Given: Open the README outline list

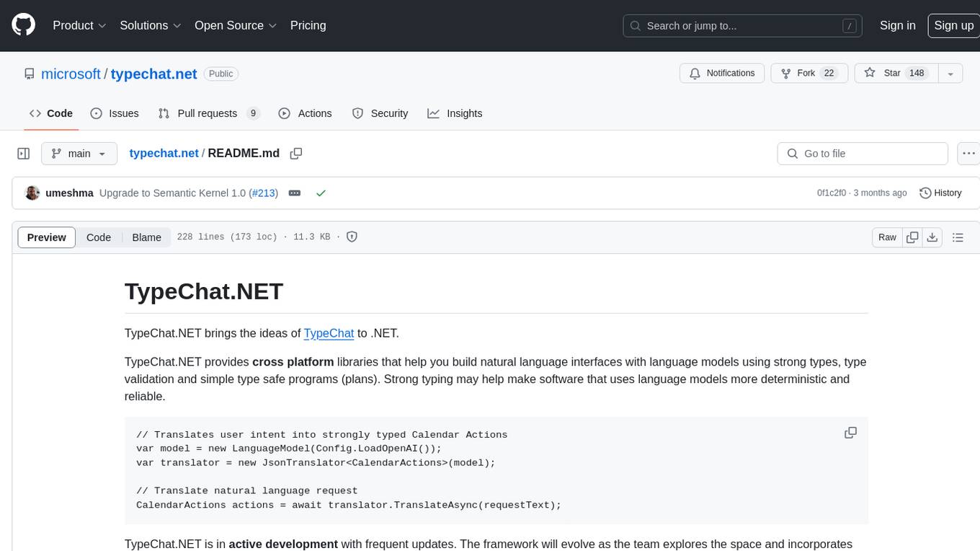Looking at the screenshot, I should click(958, 237).
